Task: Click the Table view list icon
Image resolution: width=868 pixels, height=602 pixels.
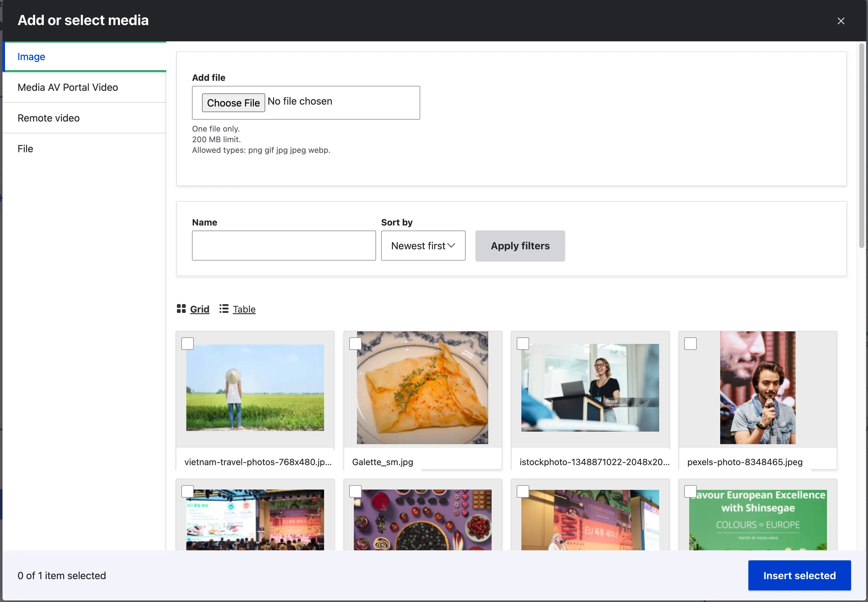Action: point(224,309)
